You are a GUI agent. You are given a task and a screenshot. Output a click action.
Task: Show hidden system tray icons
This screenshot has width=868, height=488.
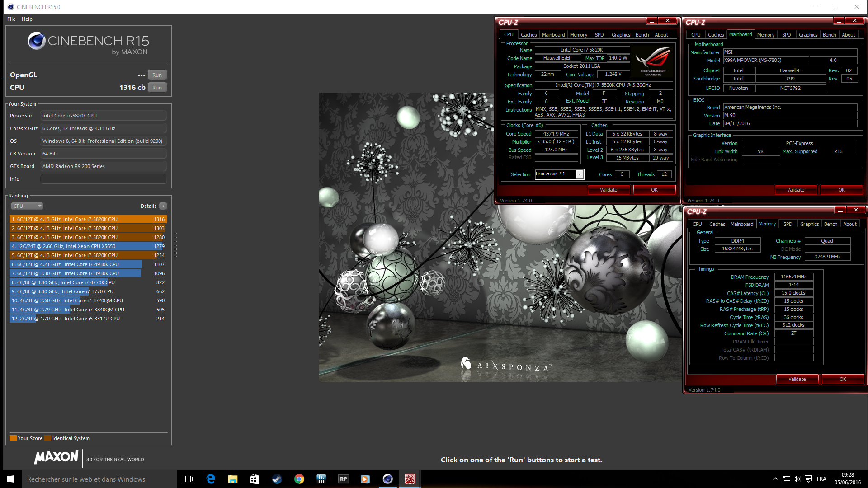(776, 479)
